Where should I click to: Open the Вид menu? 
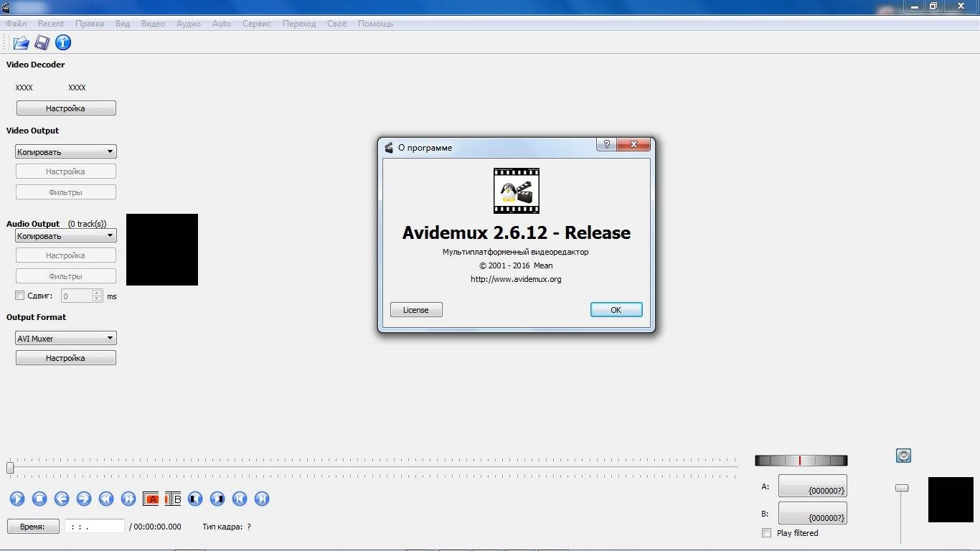pyautogui.click(x=123, y=24)
